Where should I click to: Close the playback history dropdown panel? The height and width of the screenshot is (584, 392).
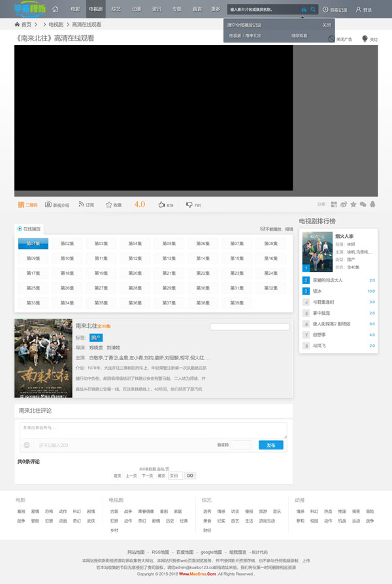coord(326,25)
